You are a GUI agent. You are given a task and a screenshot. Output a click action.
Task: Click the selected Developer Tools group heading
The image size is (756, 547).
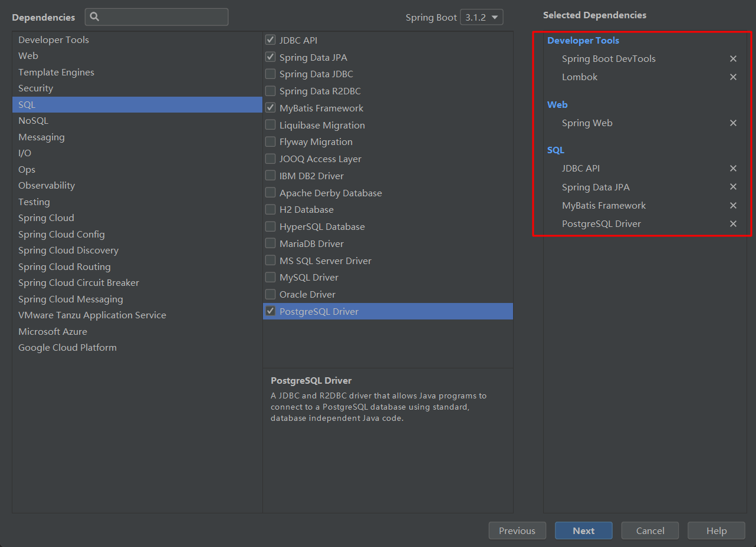tap(583, 41)
